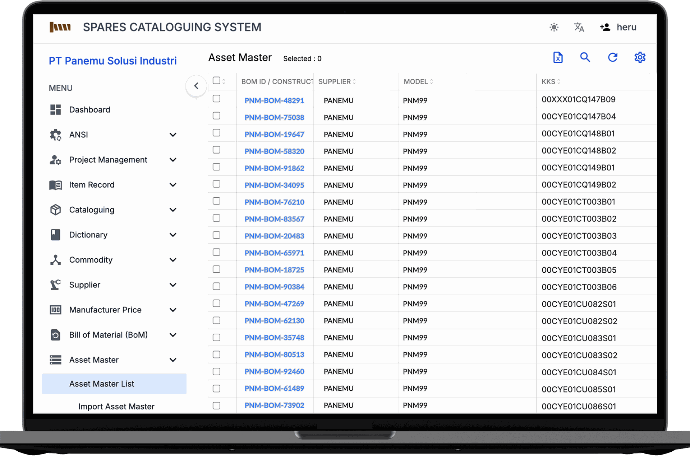Click the refresh icon above the table
Image resolution: width=690 pixels, height=456 pixels.
[612, 58]
